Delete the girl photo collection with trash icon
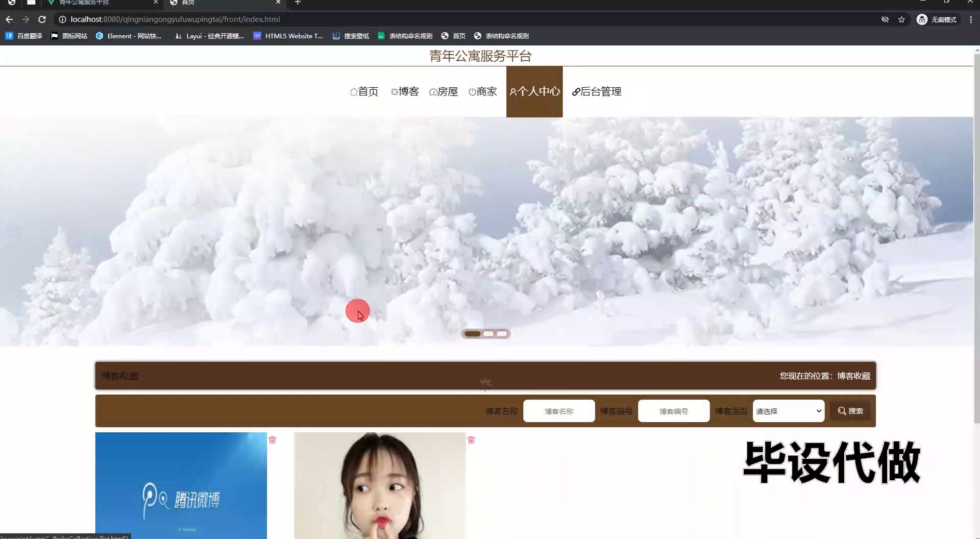This screenshot has width=980, height=539. click(471, 440)
